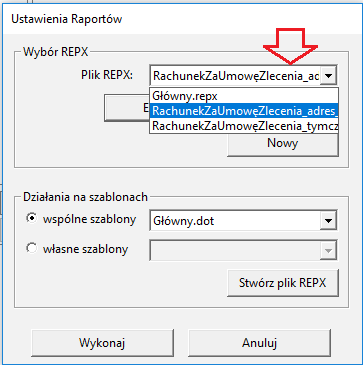
Task: Click the empty własne szablony combo box
Action: pos(235,250)
